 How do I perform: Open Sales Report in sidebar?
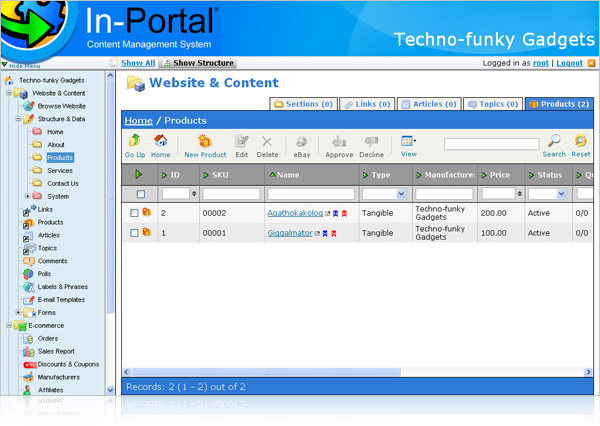pos(56,351)
